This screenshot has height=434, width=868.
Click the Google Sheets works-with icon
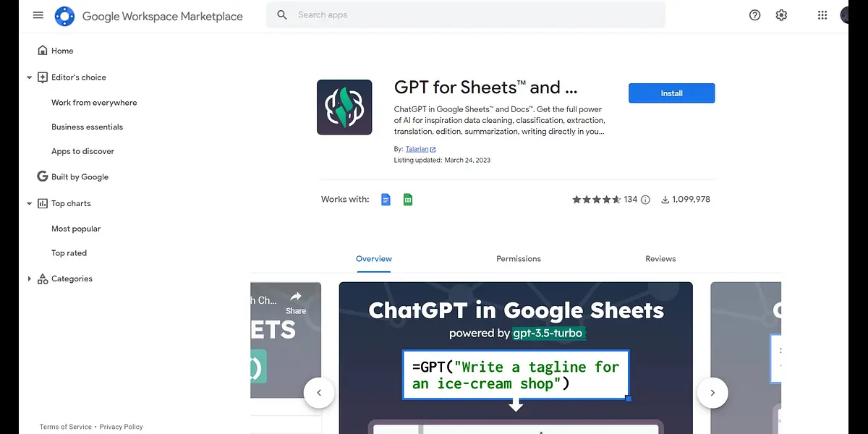[408, 200]
